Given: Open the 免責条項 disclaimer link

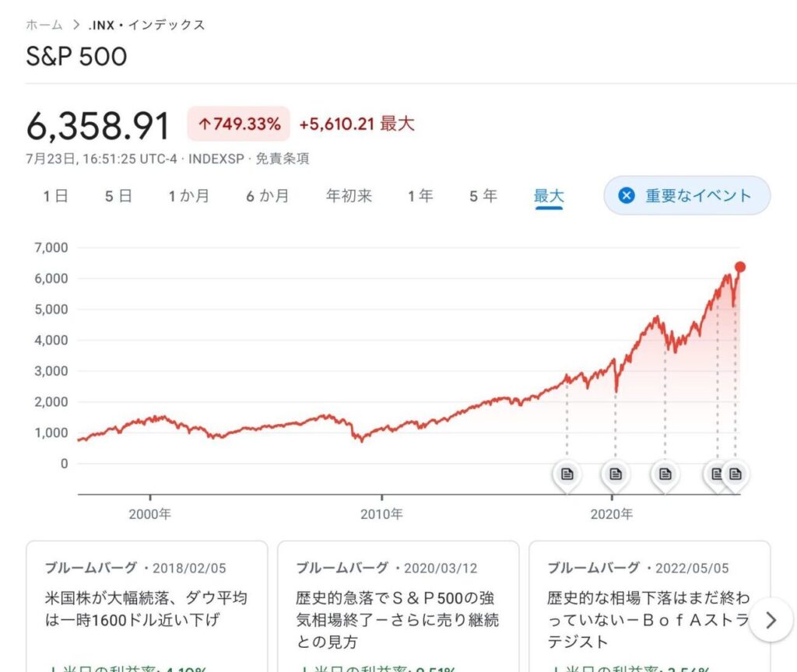Looking at the screenshot, I should pos(282,159).
